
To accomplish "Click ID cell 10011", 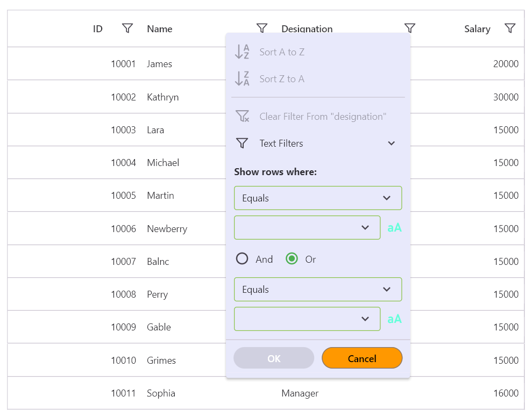I will 123,393.
